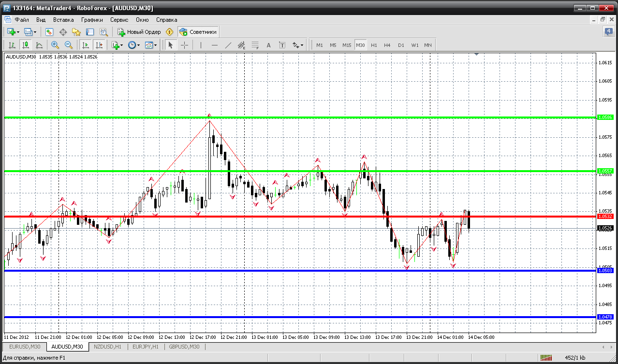Toggle the chart shift option

tap(99, 45)
